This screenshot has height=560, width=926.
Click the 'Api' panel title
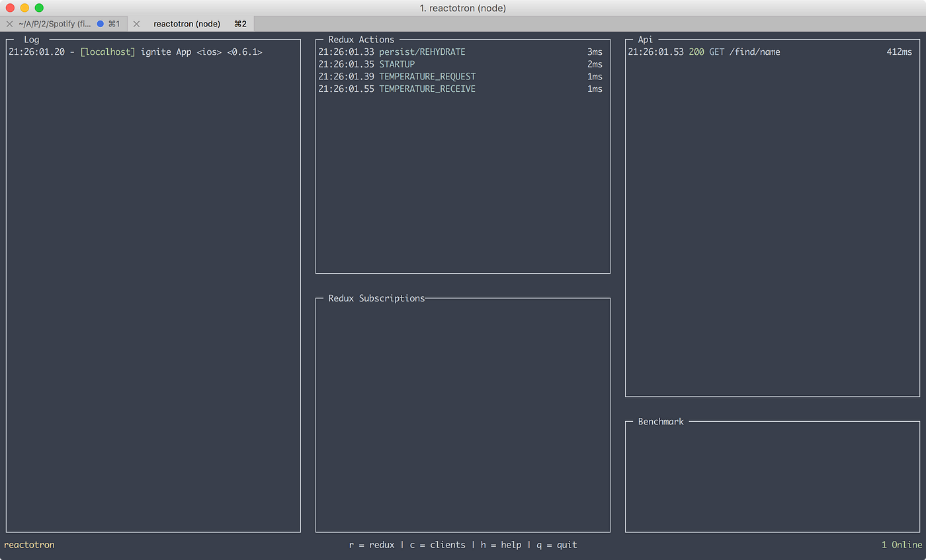click(645, 40)
